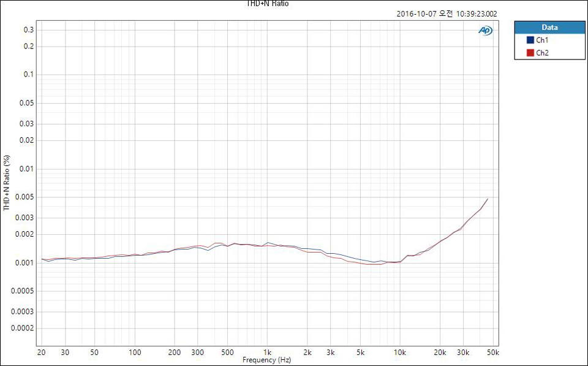The width and height of the screenshot is (588, 366).
Task: Click the AP logo in the graph corner
Action: click(484, 31)
